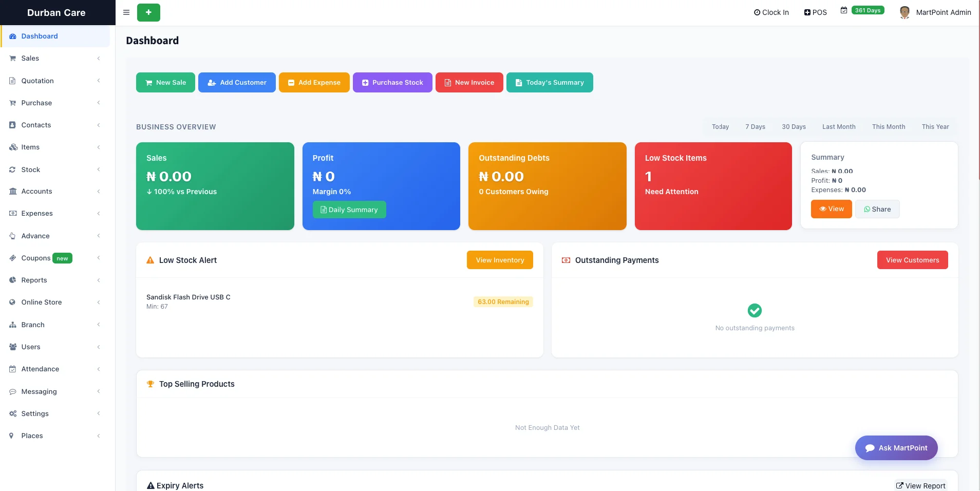Click the calendar icon beside 361 Days
The image size is (980, 491).
[x=844, y=10]
